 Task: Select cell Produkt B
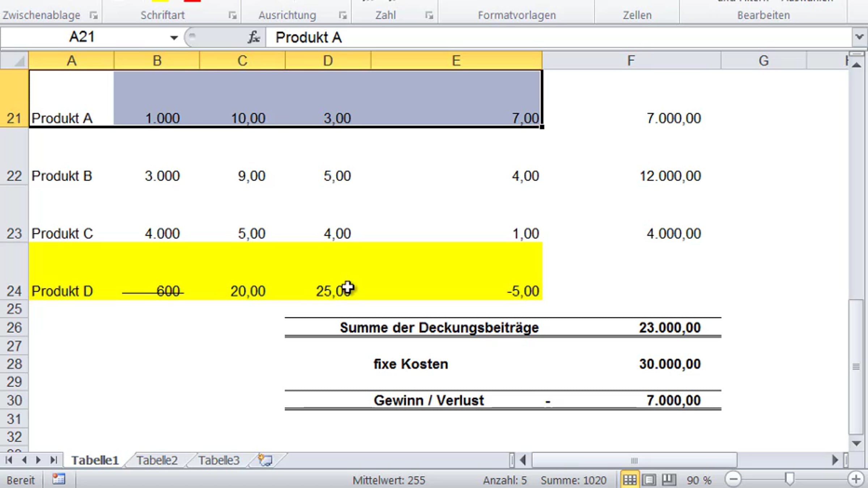point(71,156)
